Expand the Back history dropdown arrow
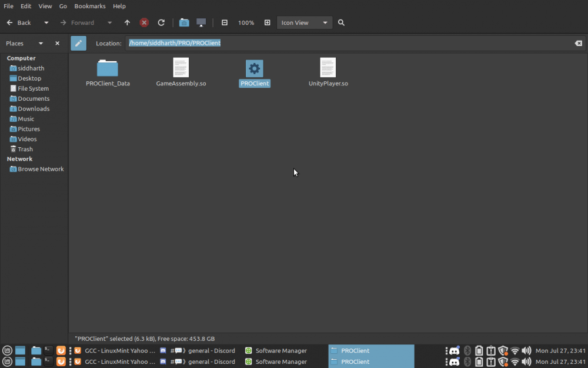588x368 pixels. click(46, 22)
